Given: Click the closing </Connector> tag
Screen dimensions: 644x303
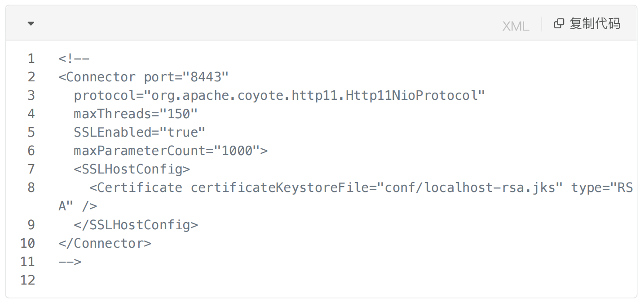Looking at the screenshot, I should pos(105,243).
